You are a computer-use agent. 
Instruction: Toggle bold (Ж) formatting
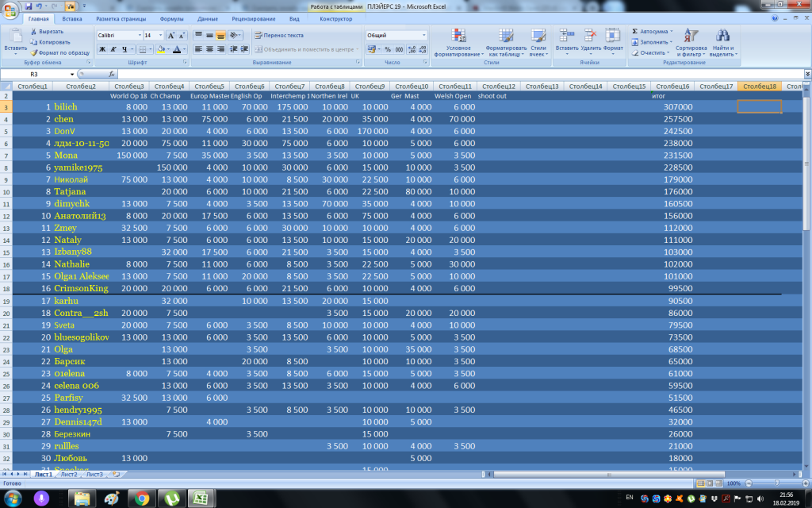tap(101, 49)
